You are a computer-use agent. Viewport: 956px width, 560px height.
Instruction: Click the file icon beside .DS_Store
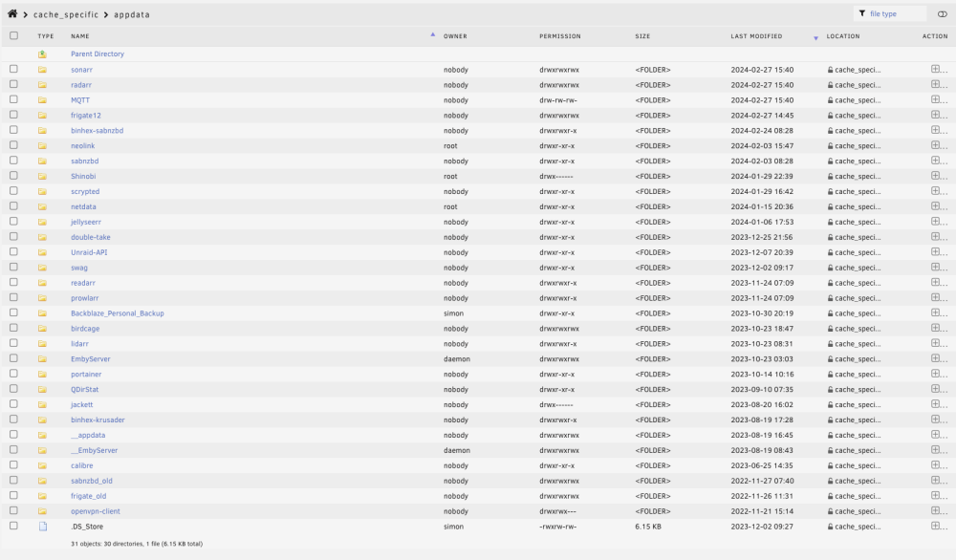(x=43, y=527)
